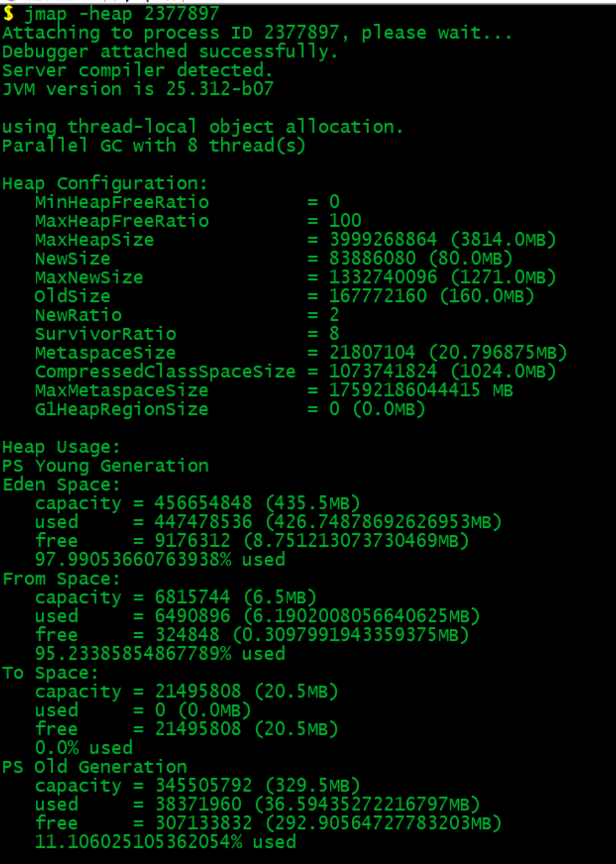Click the From Space heading
This screenshot has width=616, height=864.
click(61, 579)
